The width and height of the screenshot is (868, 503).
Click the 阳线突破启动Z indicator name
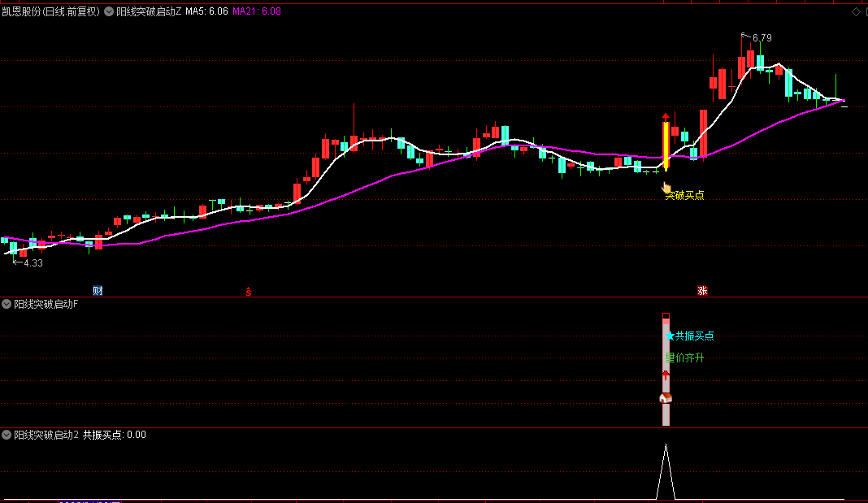(x=149, y=11)
